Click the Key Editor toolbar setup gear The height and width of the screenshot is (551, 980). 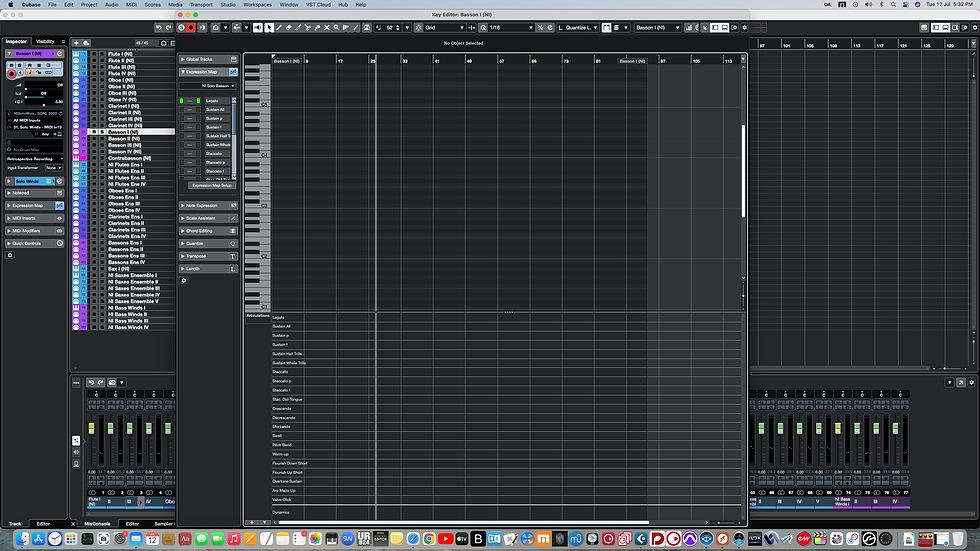(744, 27)
